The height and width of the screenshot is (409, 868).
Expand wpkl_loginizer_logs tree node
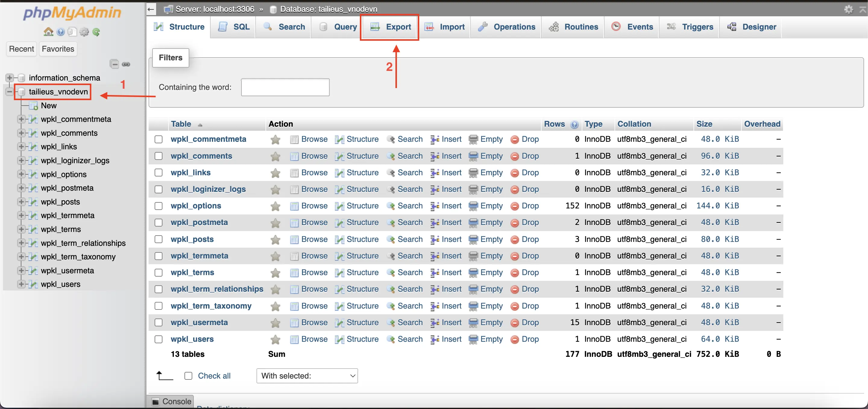click(21, 160)
